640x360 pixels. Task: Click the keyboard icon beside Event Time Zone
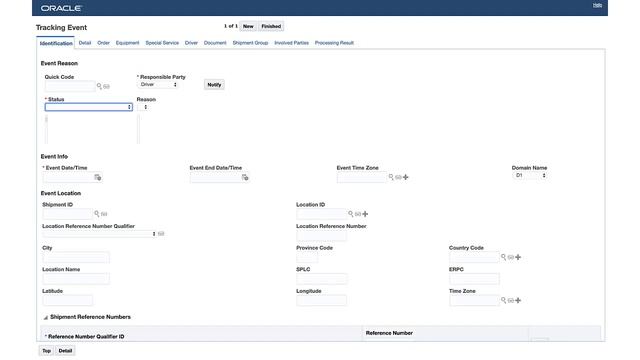tap(398, 177)
